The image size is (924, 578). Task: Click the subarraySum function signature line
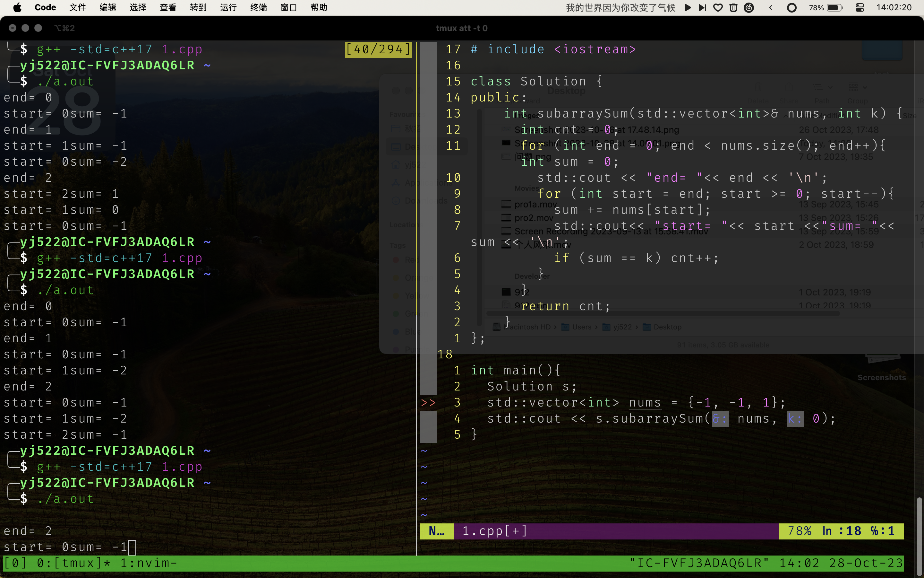[x=703, y=114]
